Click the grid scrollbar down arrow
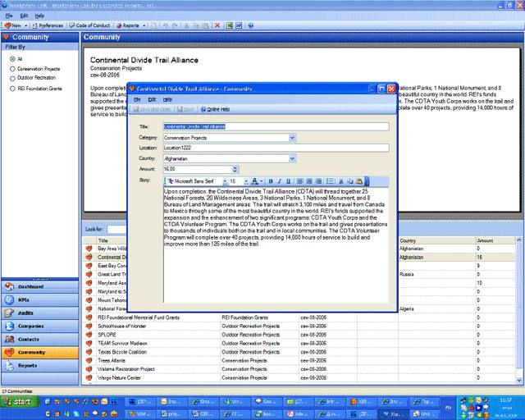Viewport: 525px width, 420px height. coord(519,381)
